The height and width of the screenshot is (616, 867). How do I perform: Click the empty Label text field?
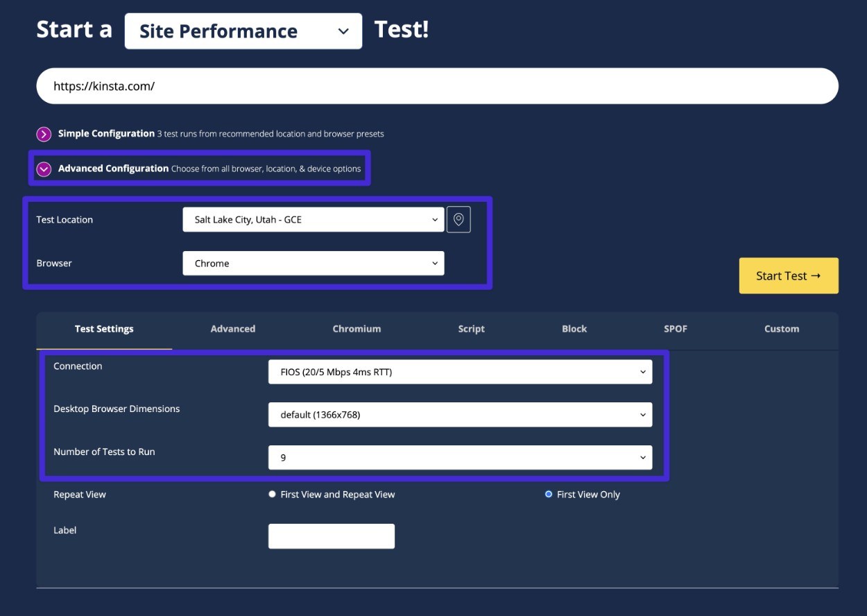click(x=332, y=536)
